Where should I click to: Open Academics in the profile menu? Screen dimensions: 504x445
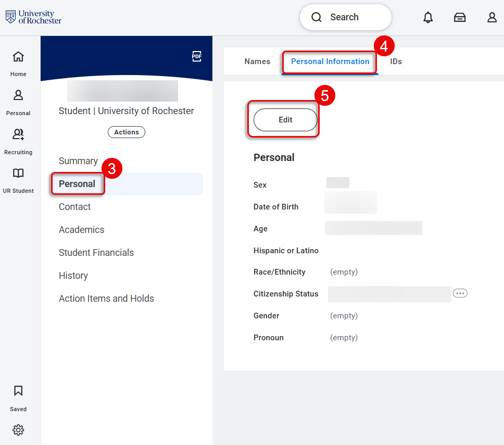tap(81, 230)
